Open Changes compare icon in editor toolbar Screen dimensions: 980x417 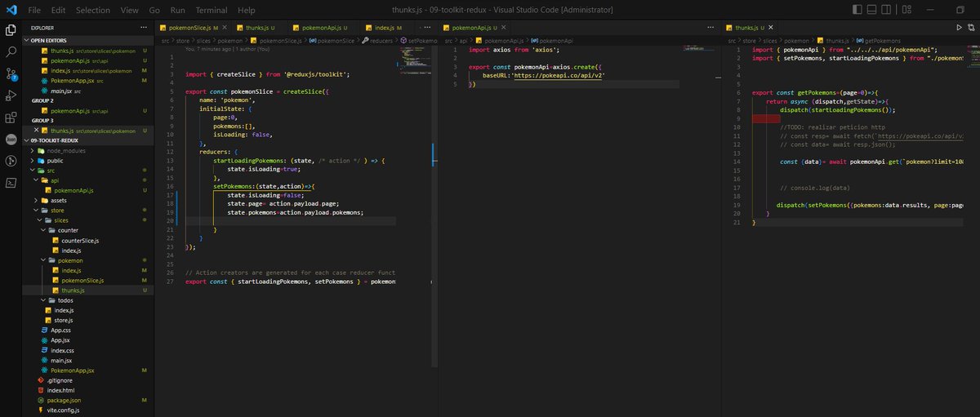pyautogui.click(x=973, y=27)
